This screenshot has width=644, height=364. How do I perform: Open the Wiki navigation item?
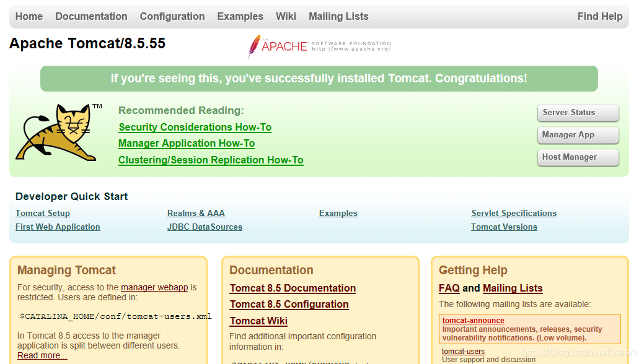[x=286, y=17]
